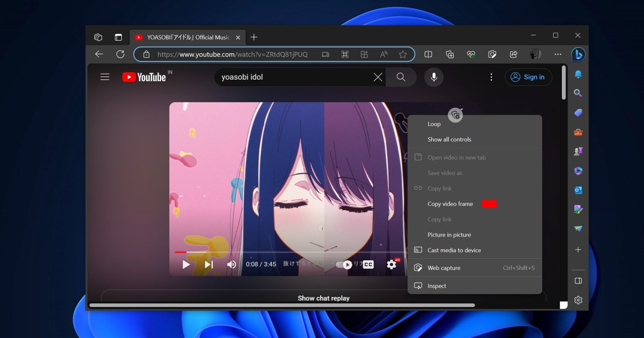The height and width of the screenshot is (338, 644).
Task: Choose Picture in picture from context menu
Action: pyautogui.click(x=449, y=235)
